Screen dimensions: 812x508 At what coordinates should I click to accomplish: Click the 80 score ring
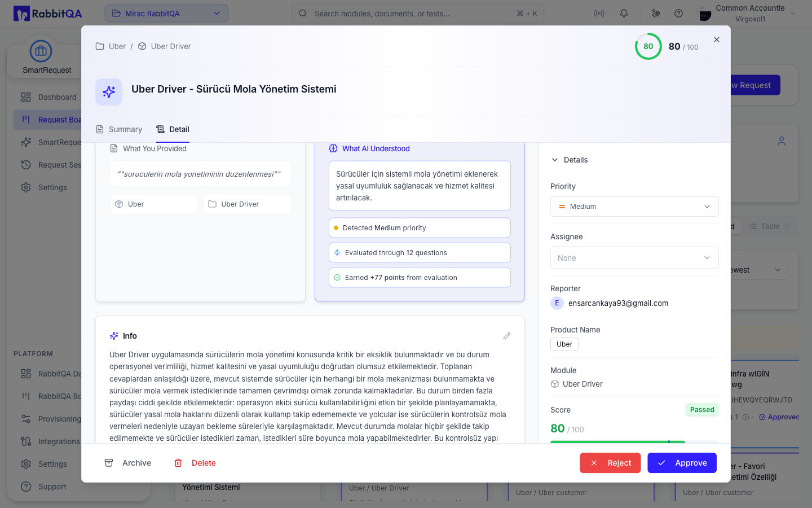[648, 46]
